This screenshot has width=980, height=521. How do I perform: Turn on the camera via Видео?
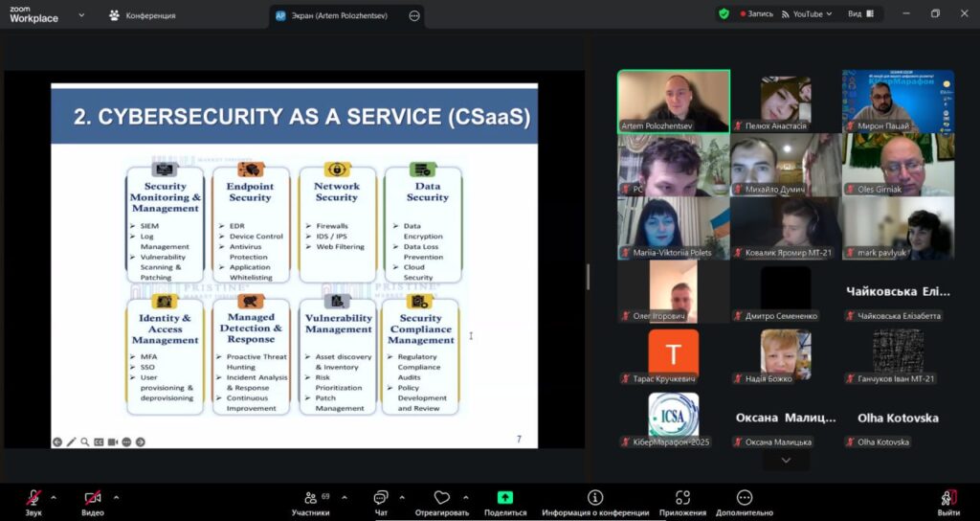point(93,499)
